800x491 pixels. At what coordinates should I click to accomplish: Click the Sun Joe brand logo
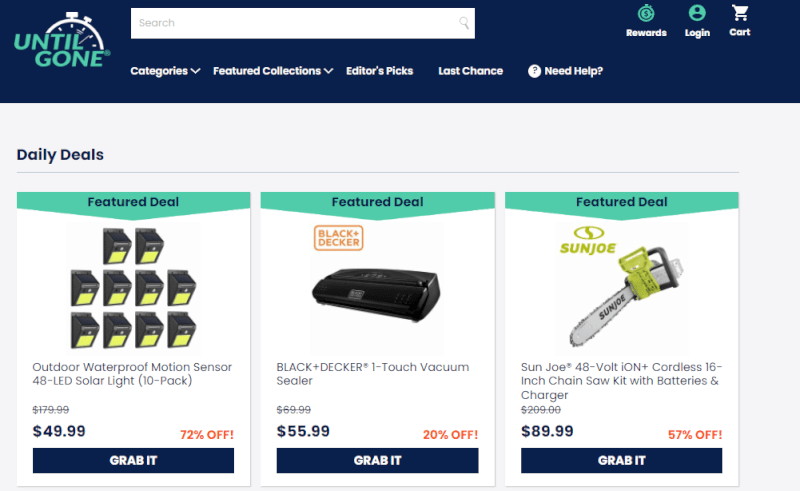pos(588,240)
